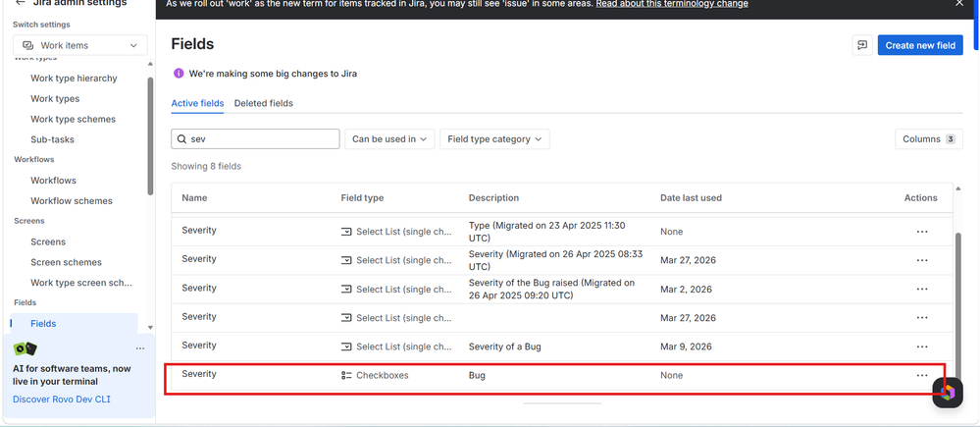The image size is (980, 427).
Task: Open the Discover Rovo Dev CLI link
Action: click(x=61, y=399)
